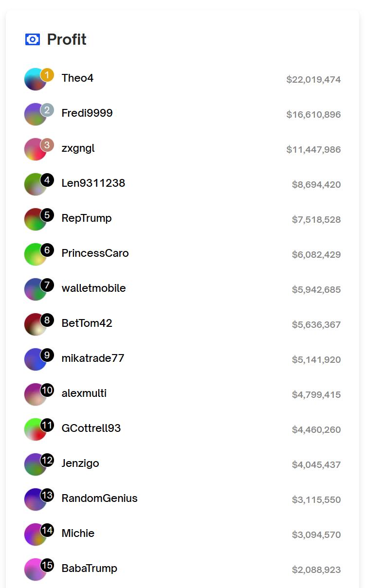365x588 pixels.
Task: Click the Profit section heading
Action: [x=67, y=39]
